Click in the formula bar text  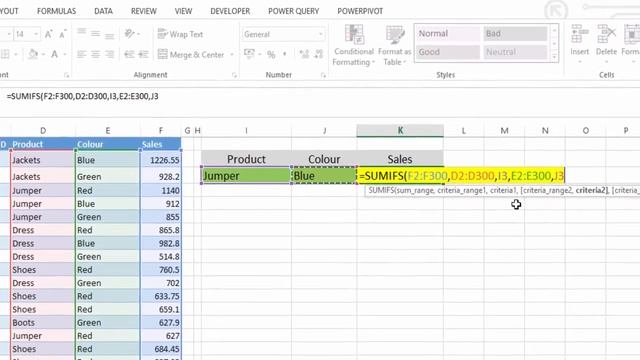[x=82, y=97]
